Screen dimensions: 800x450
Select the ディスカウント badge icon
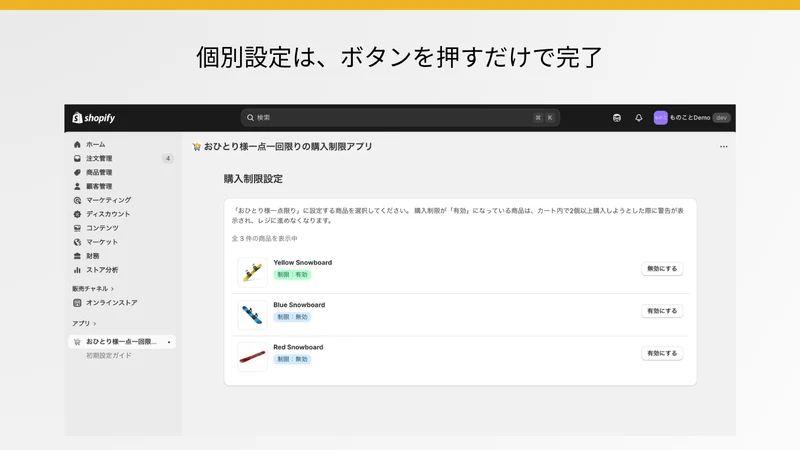(x=77, y=214)
